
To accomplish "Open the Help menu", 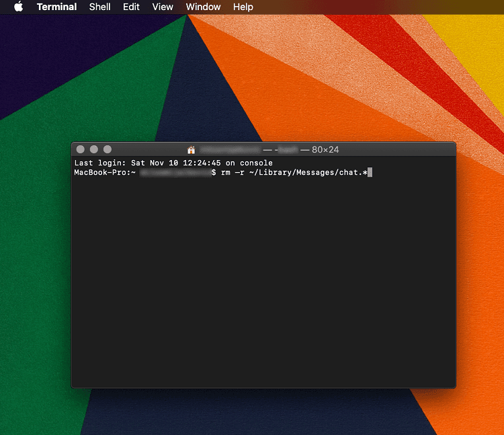I will click(243, 7).
